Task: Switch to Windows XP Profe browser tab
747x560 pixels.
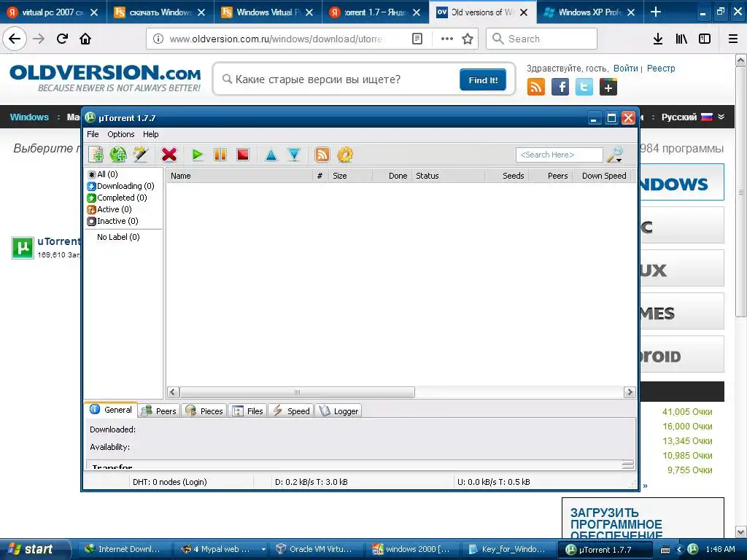Action: pos(590,12)
